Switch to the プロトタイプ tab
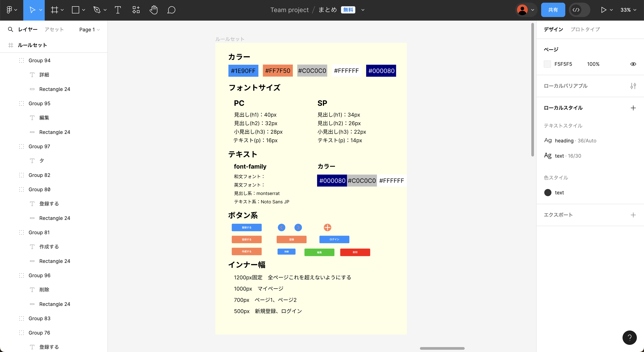 (x=585, y=29)
